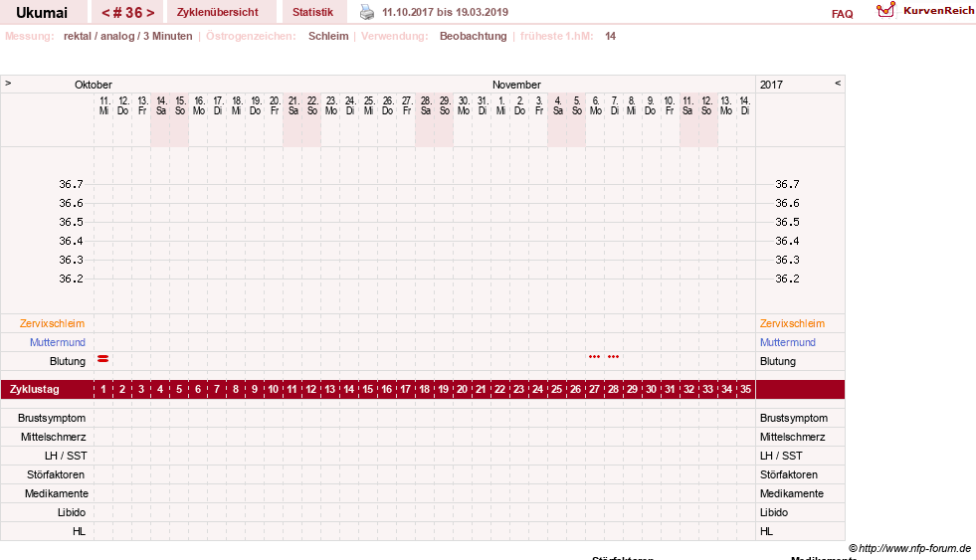Go to previous cycle with left chevron
The width and height of the screenshot is (976, 560).
(105, 13)
